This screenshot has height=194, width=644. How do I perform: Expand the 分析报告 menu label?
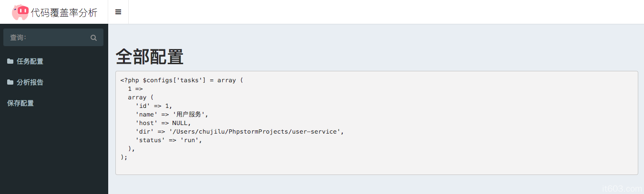click(30, 82)
